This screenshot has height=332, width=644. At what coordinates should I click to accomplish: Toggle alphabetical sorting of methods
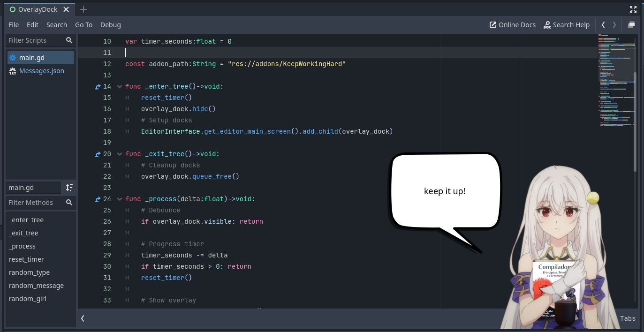click(x=69, y=188)
